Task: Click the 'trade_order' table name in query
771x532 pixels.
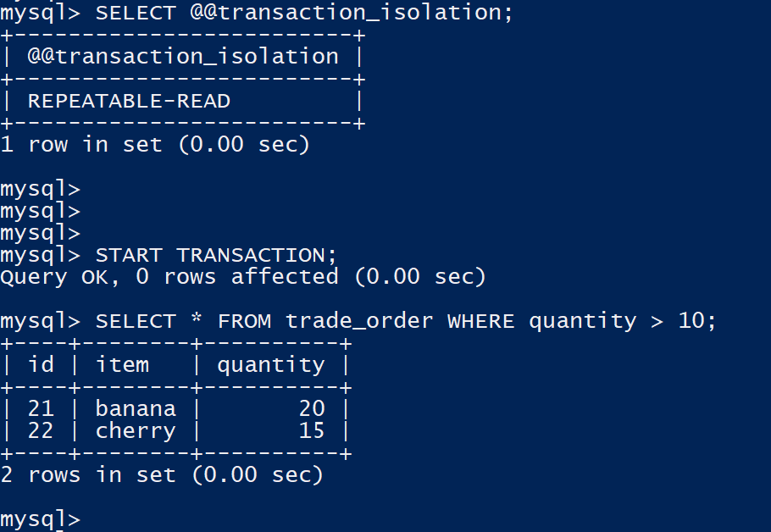Action: pyautogui.click(x=358, y=321)
